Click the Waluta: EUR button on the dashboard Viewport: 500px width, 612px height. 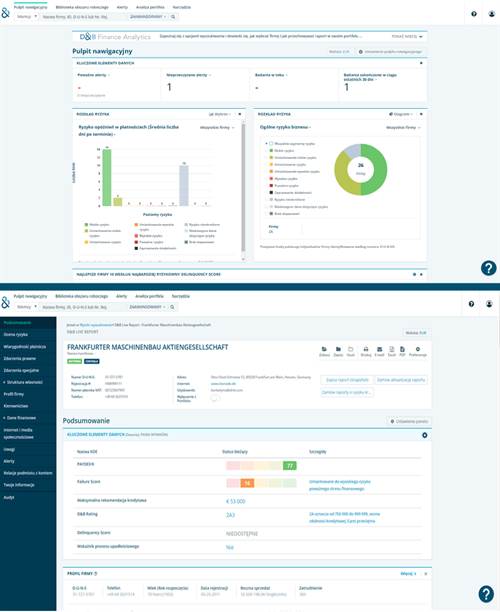coord(339,52)
